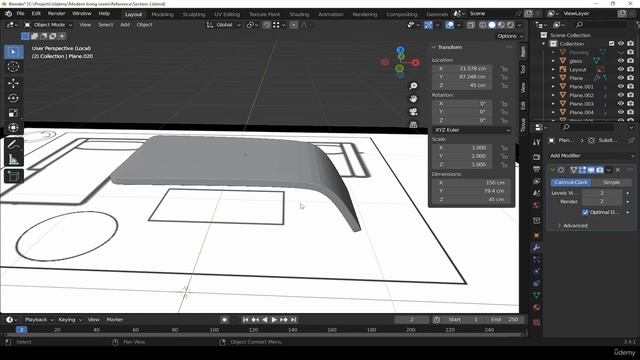This screenshot has width=640, height=360.
Task: Toggle viewport overlays button
Action: point(449,25)
